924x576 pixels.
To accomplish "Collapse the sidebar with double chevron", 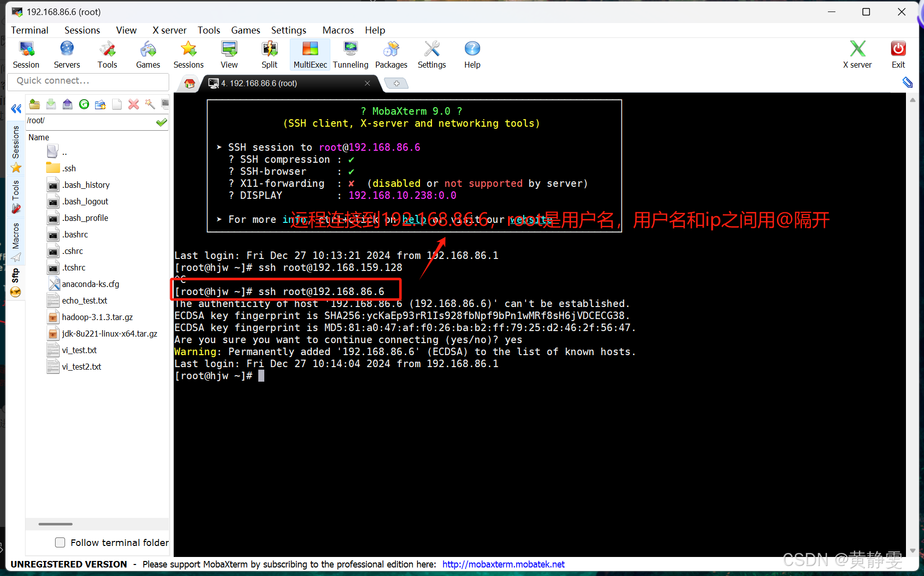I will [16, 109].
